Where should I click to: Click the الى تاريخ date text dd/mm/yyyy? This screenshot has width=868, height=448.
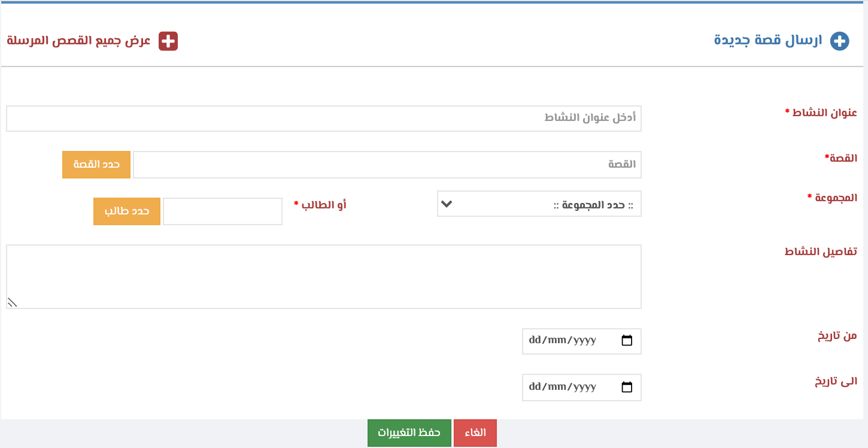562,387
